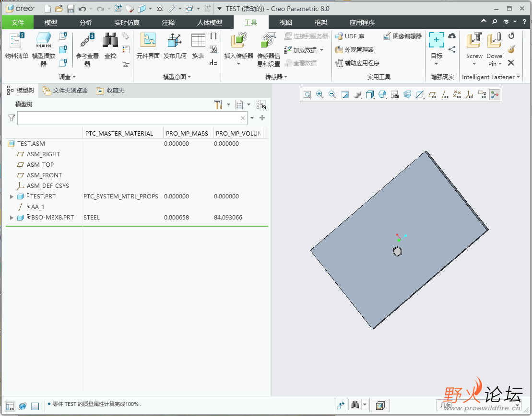This screenshot has width=532, height=416.
Task: Switch to the 视图 ribbon tab
Action: point(285,23)
